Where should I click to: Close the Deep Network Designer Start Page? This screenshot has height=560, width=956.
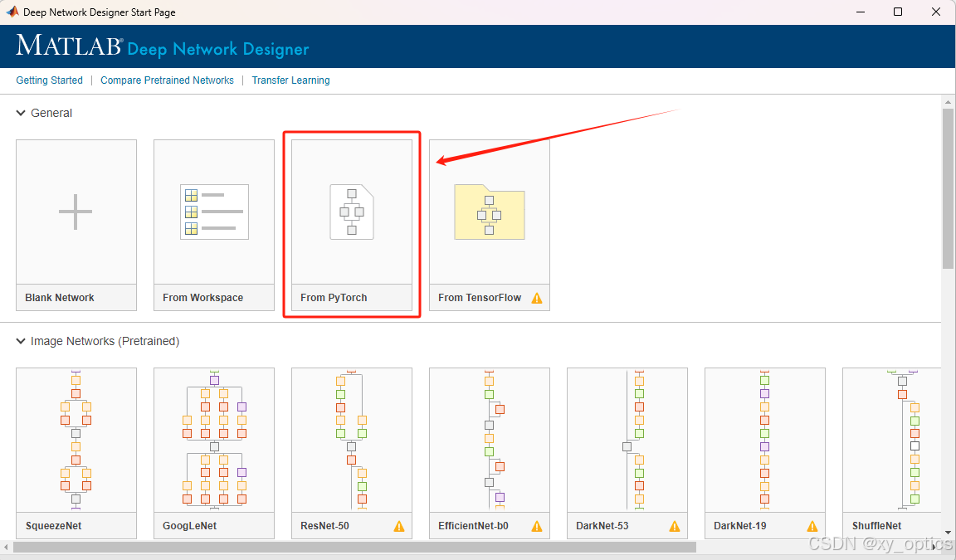(x=936, y=12)
